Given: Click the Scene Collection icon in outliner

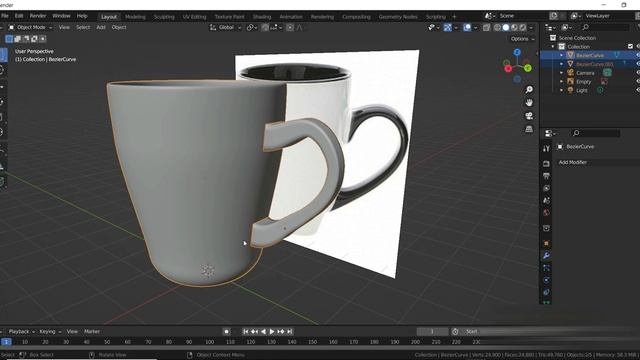Looking at the screenshot, I should tap(553, 38).
